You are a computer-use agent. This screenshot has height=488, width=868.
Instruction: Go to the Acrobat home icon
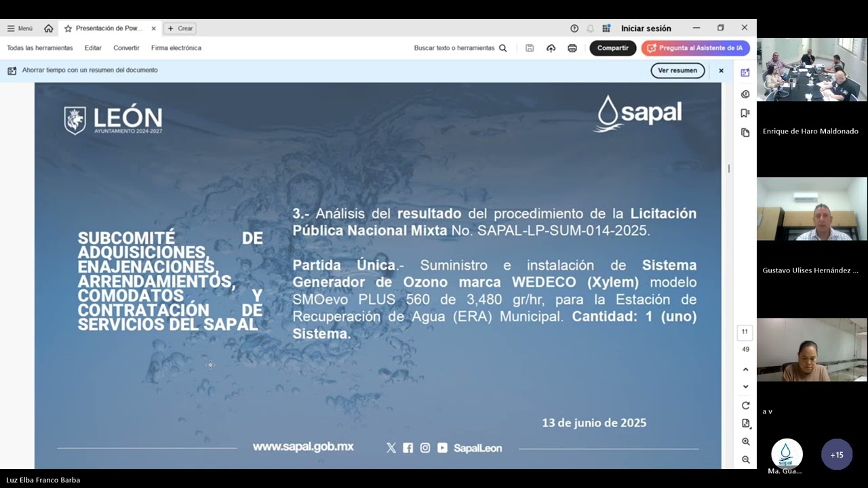[x=48, y=28]
